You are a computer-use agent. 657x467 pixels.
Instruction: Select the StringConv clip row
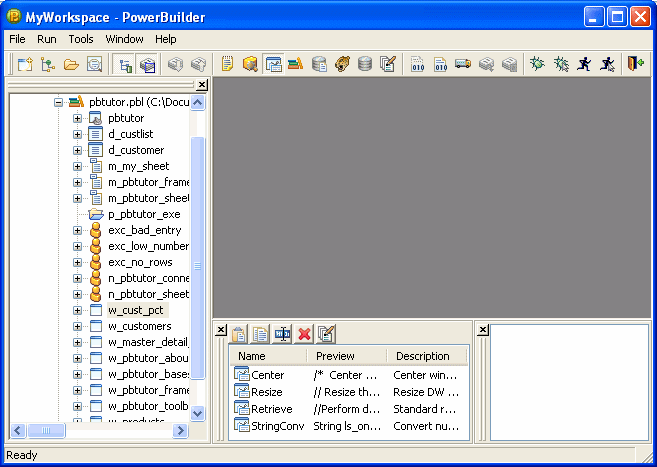(349, 426)
